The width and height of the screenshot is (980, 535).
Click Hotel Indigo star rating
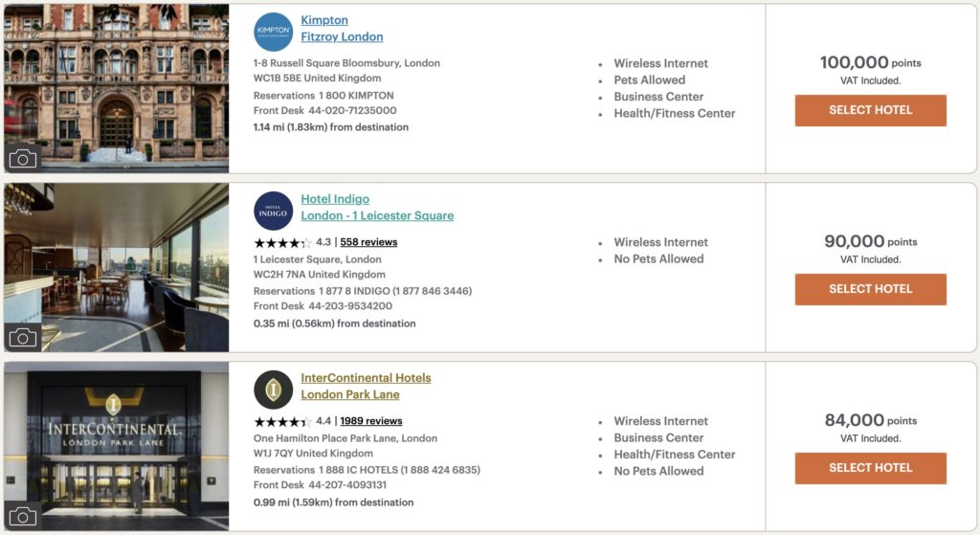[282, 242]
